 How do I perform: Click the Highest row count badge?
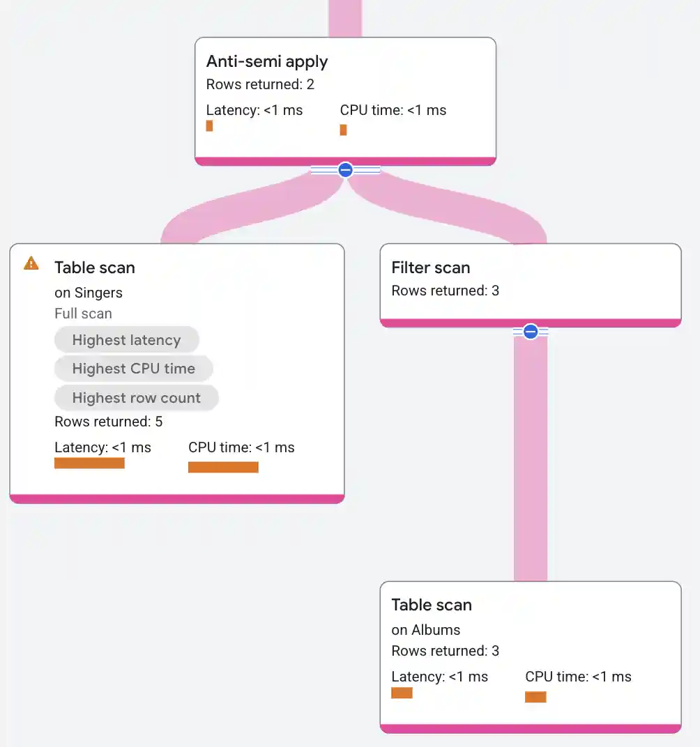tap(136, 398)
